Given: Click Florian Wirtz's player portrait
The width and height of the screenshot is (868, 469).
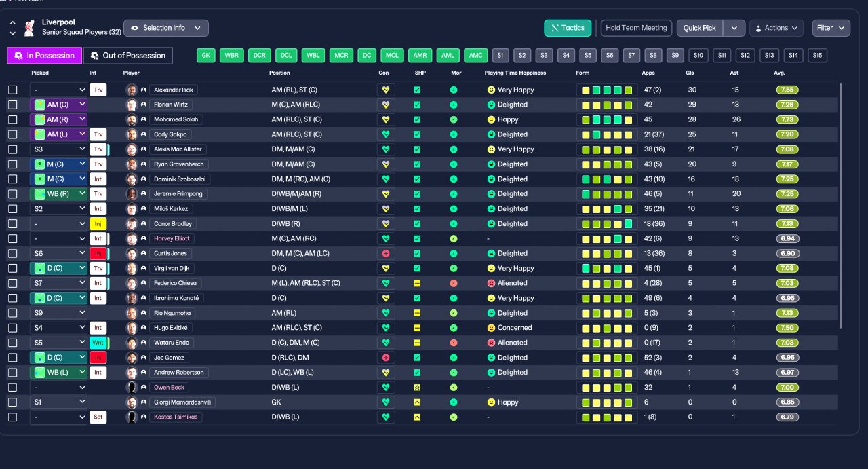Looking at the screenshot, I should (x=132, y=105).
